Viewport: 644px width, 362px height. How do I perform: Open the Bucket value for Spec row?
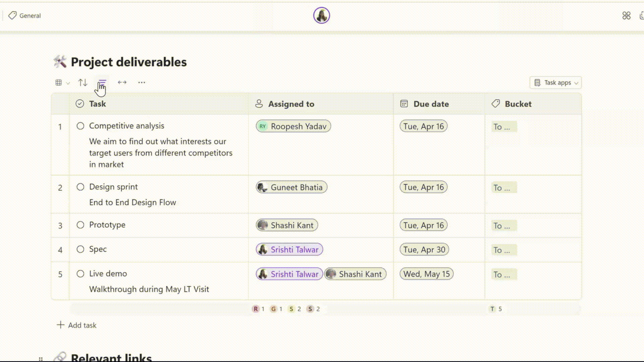(504, 250)
